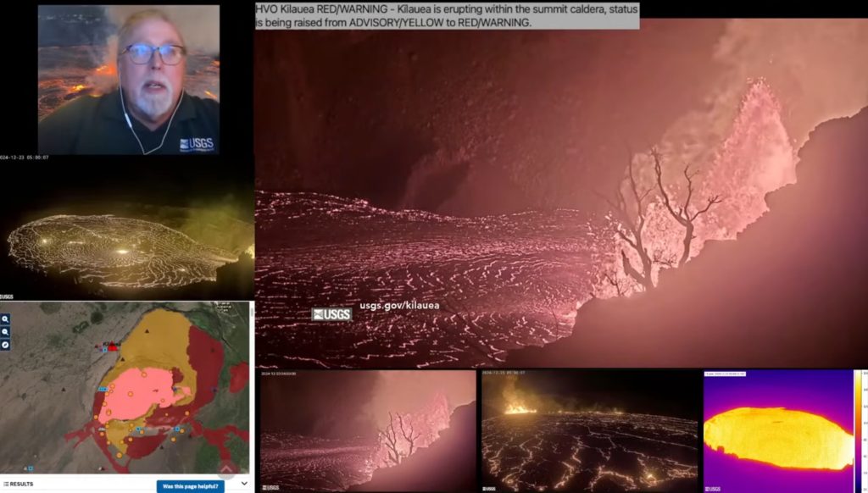Click the HVO Kilauea RED/WARNING banner text
This screenshot has height=493, width=868.
(x=447, y=16)
